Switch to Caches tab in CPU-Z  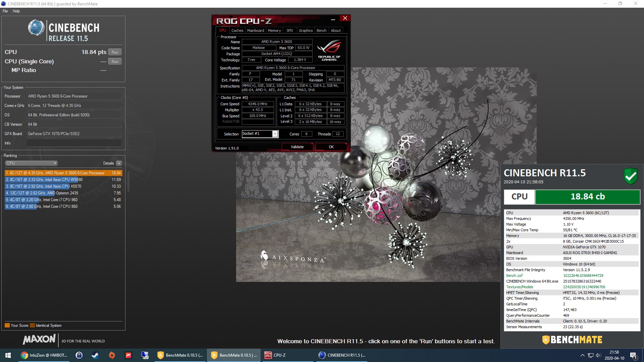tap(237, 31)
